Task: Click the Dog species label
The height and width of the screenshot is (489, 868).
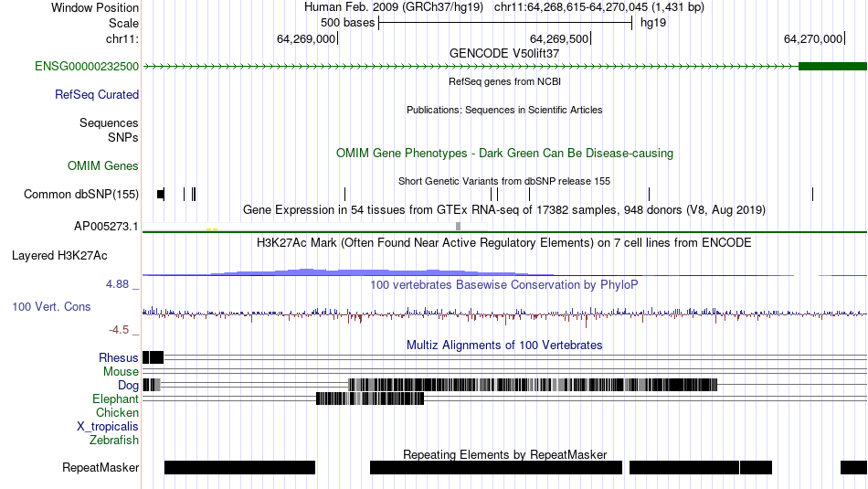Action: click(129, 386)
